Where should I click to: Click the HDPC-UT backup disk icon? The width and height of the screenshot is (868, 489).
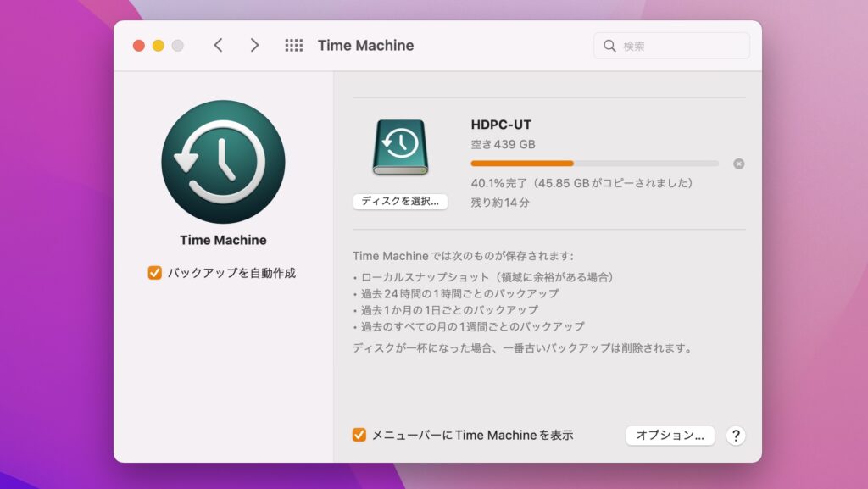[400, 147]
